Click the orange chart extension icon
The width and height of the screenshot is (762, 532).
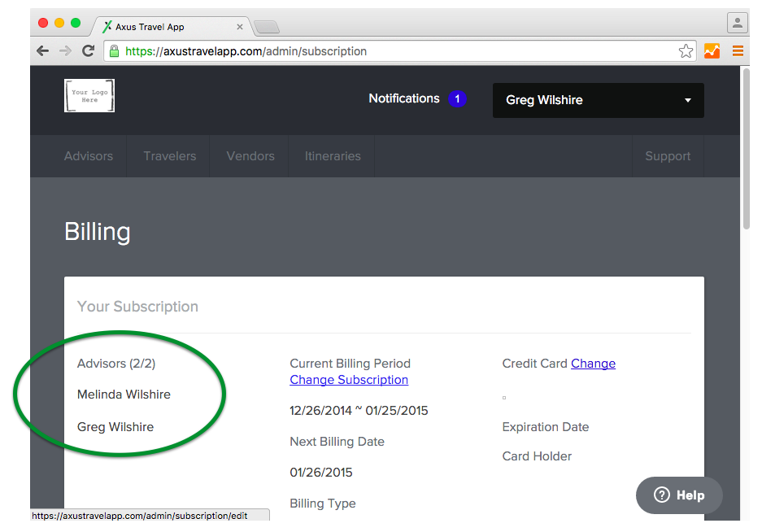point(712,51)
